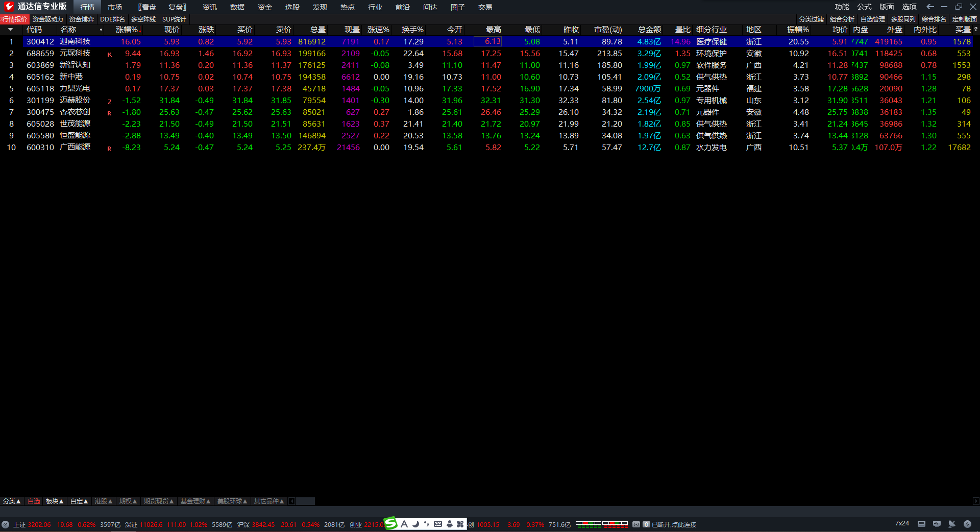
Task: Click the bottom tab strip scrollbar thumb
Action: tap(305, 501)
